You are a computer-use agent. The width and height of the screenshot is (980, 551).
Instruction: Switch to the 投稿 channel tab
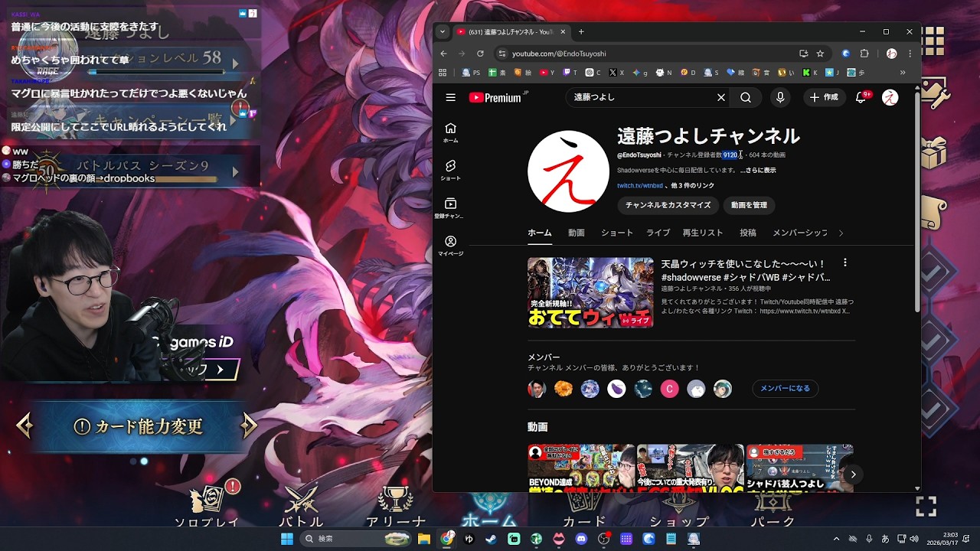(748, 233)
